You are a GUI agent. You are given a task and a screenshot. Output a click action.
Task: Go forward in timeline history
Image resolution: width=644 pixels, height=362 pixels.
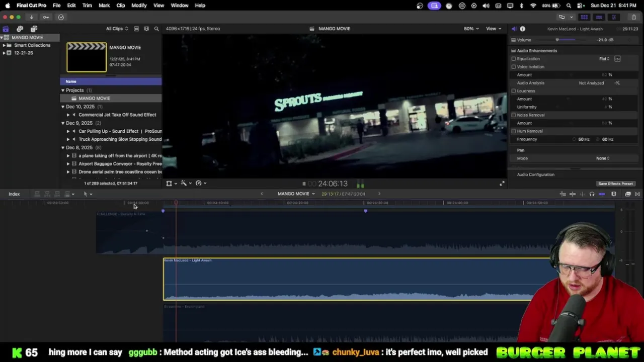pos(379,194)
